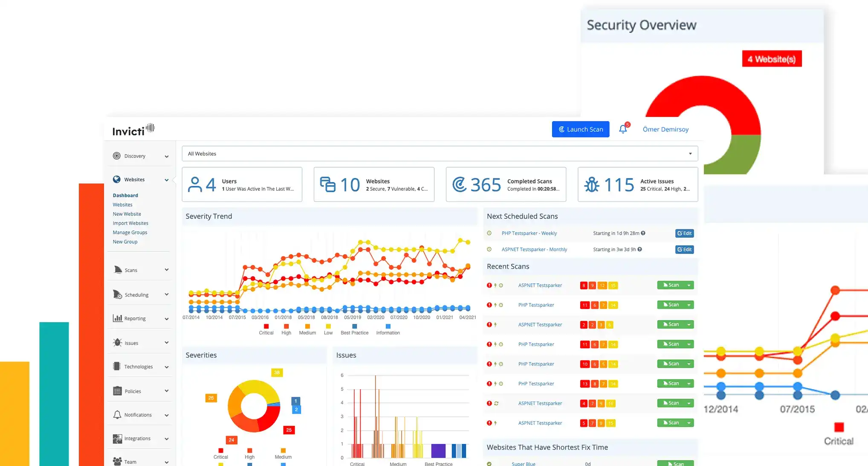Click the websites globe icon
This screenshot has height=466, width=868.
[x=116, y=179]
